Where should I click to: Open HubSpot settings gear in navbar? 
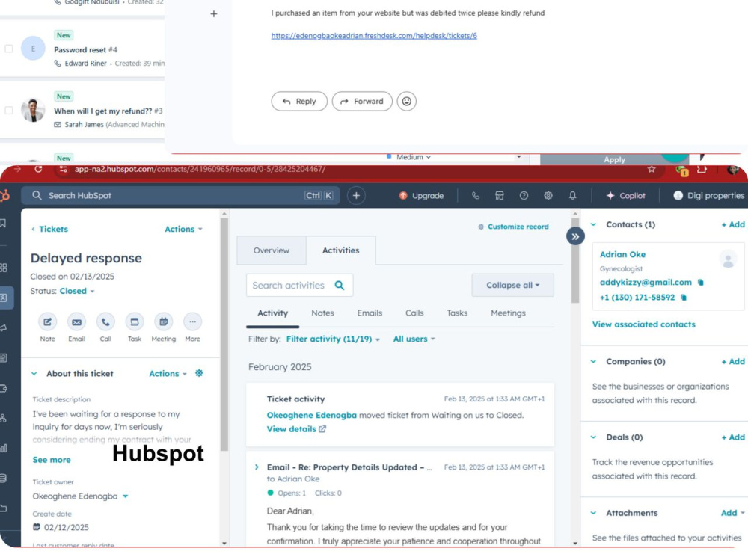tap(548, 196)
